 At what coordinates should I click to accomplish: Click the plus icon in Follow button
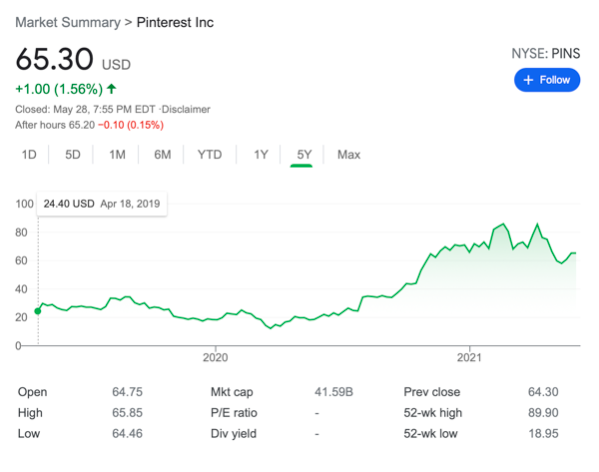point(528,80)
